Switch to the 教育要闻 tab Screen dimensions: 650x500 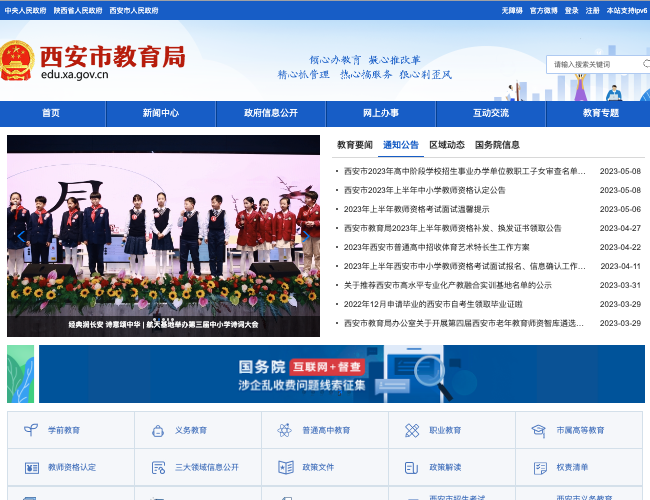click(355, 145)
